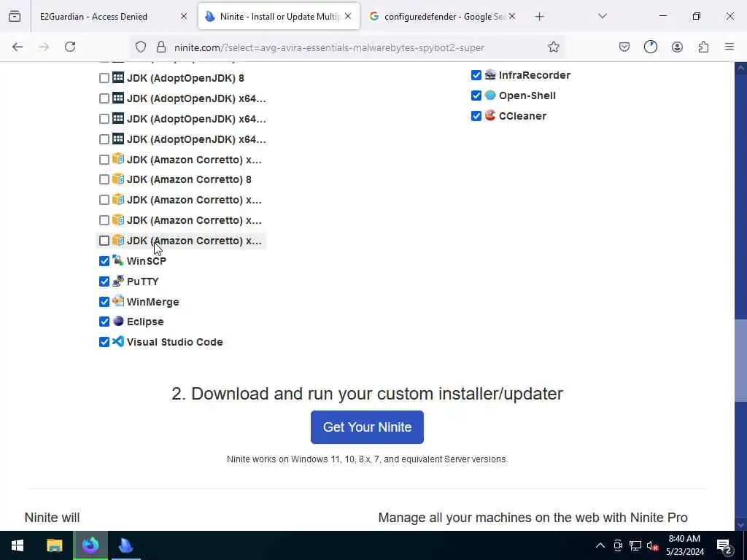Click the InfraRecorder app icon
Screen dimensions: 747x560
[490, 75]
